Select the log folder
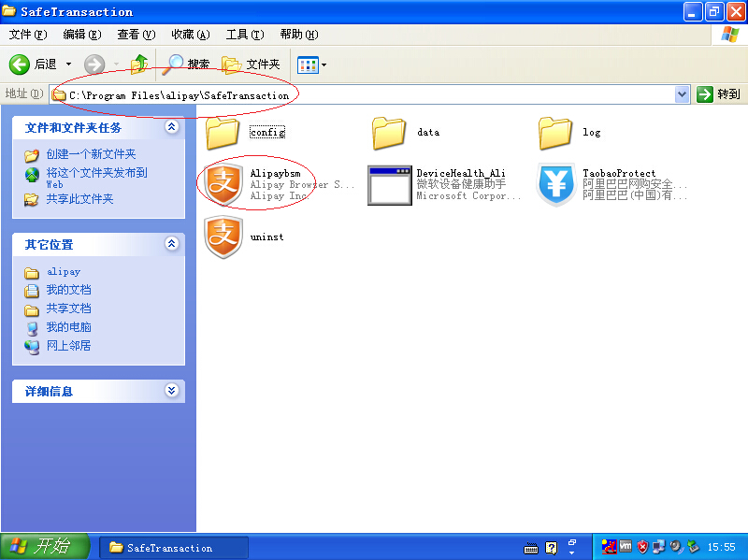Viewport: 748px width, 560px height. [x=556, y=132]
